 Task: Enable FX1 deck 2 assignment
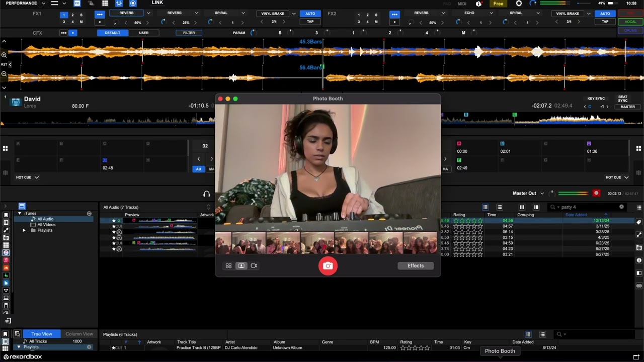(72, 15)
